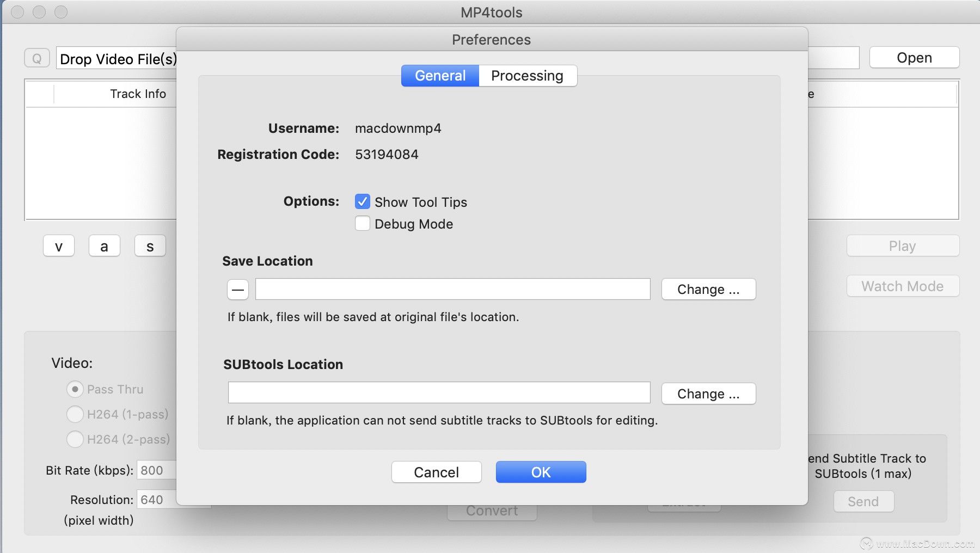Click the Resolution field showing 640
The width and height of the screenshot is (980, 553).
[157, 500]
